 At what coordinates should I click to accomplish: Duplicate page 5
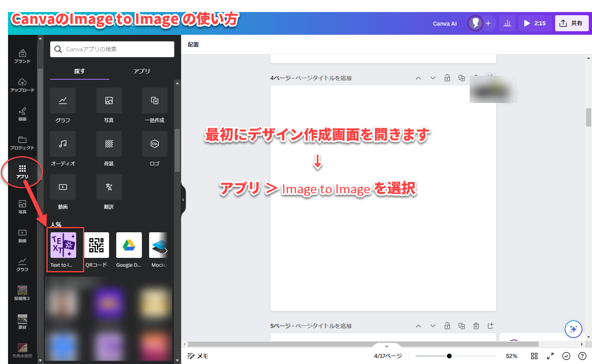(462, 326)
